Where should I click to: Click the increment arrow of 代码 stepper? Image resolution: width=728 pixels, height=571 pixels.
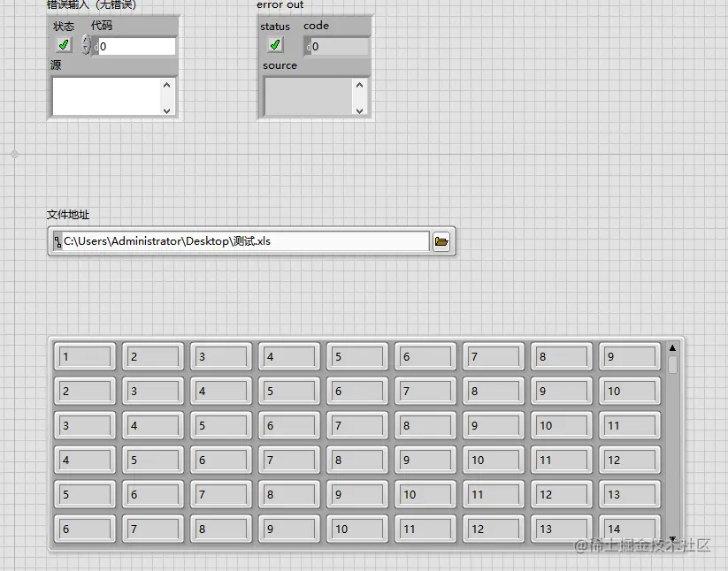click(x=86, y=41)
